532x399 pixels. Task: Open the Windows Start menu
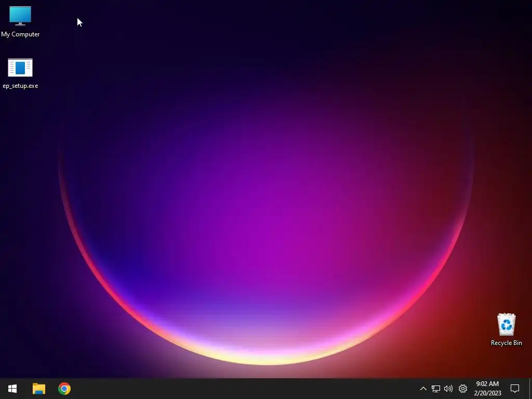click(x=12, y=389)
